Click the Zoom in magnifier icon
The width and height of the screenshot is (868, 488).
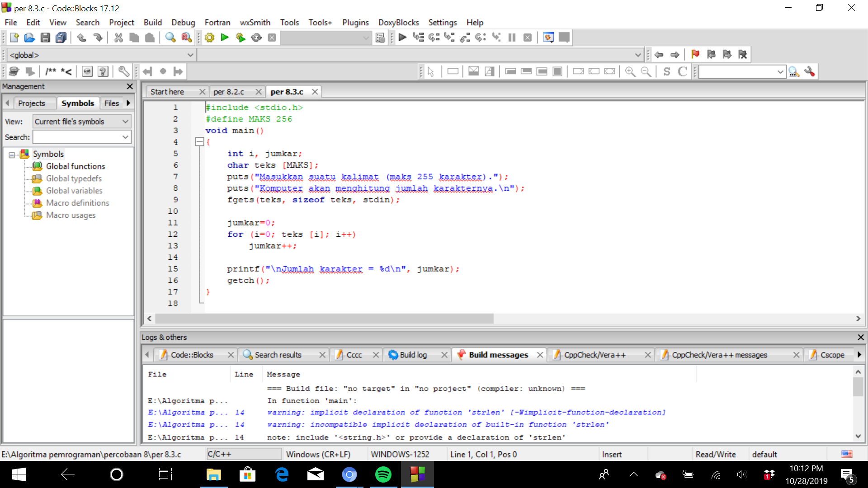630,71
